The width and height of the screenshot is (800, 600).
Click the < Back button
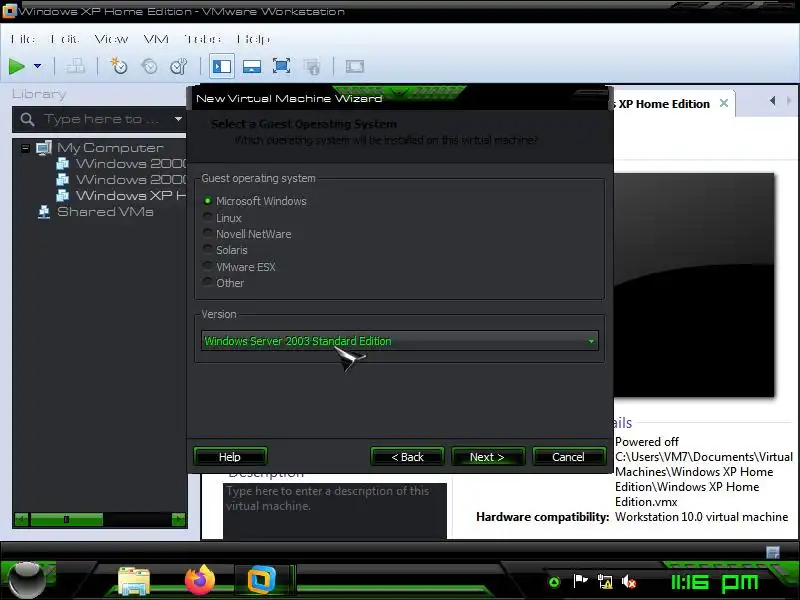[407, 457]
